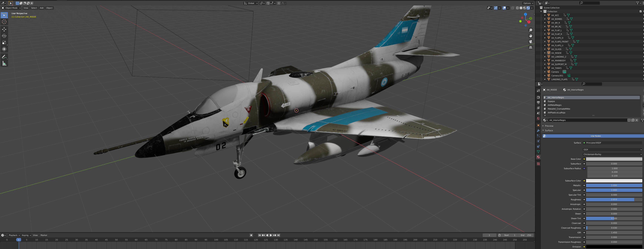Open the Object Mode dropdown

[x=11, y=8]
